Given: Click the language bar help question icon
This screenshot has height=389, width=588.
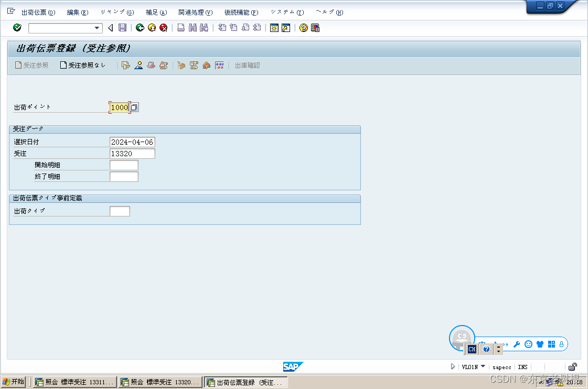Looking at the screenshot, I should (x=486, y=349).
